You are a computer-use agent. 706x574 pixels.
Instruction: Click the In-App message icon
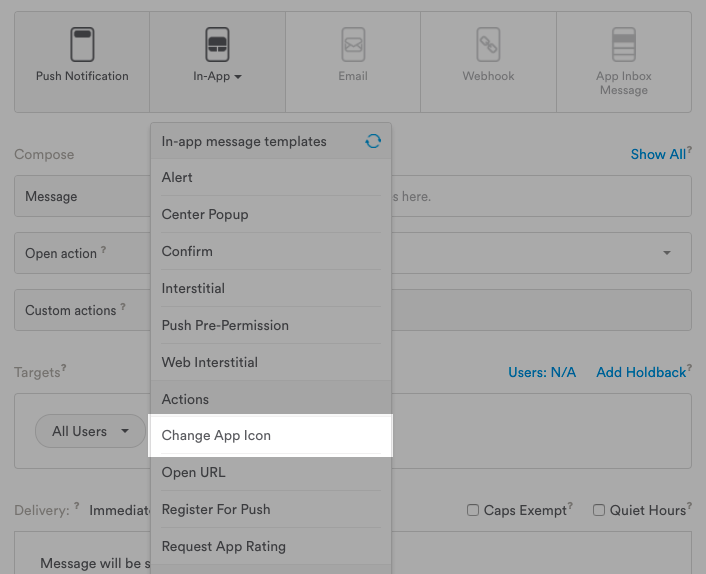point(217,44)
